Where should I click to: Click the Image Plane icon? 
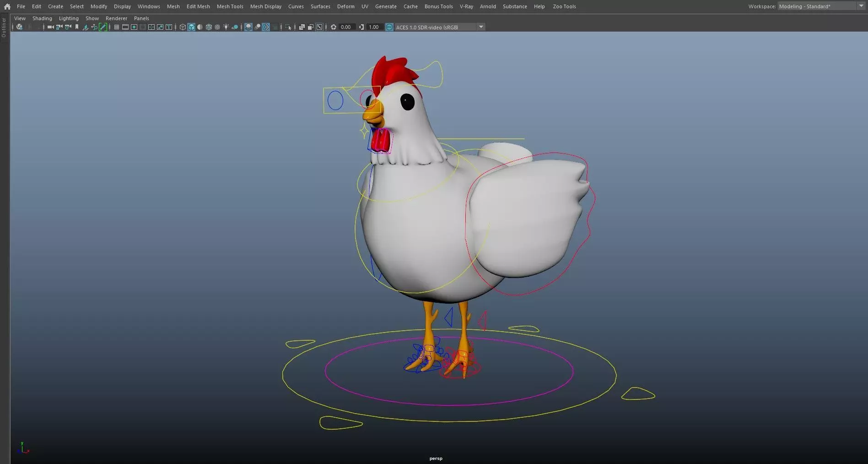[x=85, y=27]
